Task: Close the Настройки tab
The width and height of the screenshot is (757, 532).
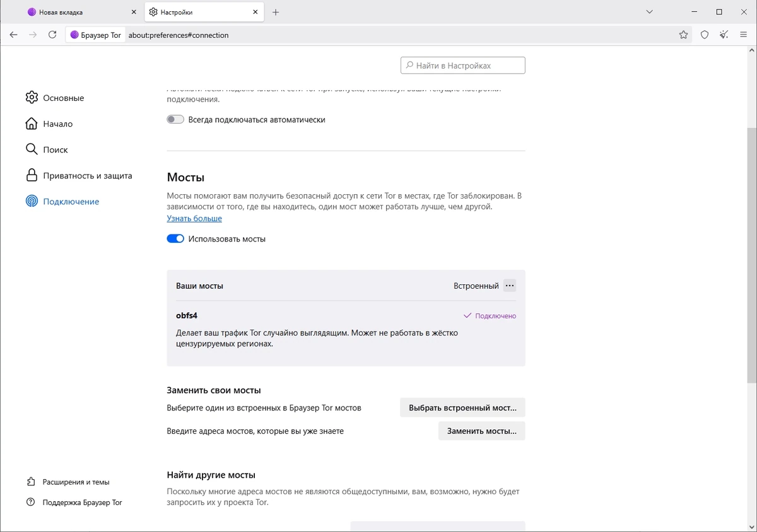Action: (x=255, y=12)
